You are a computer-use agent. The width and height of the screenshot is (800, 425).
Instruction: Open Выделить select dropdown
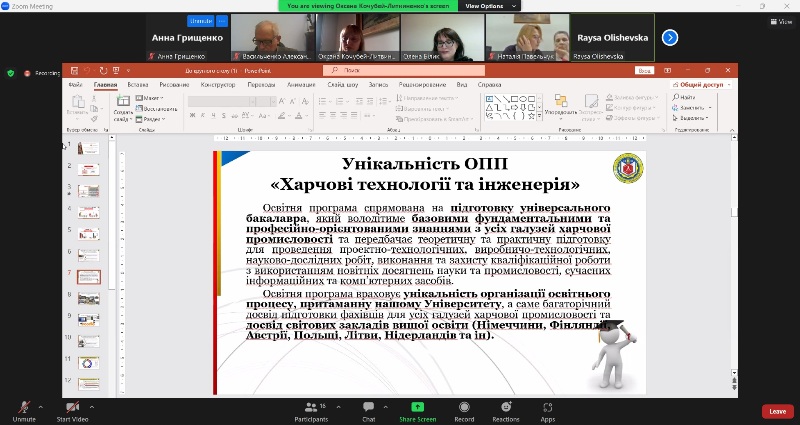point(690,118)
